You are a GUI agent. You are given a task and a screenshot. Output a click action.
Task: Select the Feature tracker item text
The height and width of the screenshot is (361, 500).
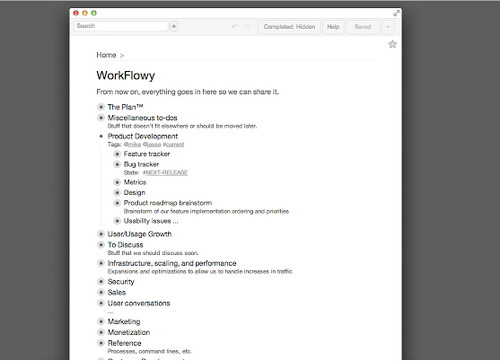coord(147,154)
